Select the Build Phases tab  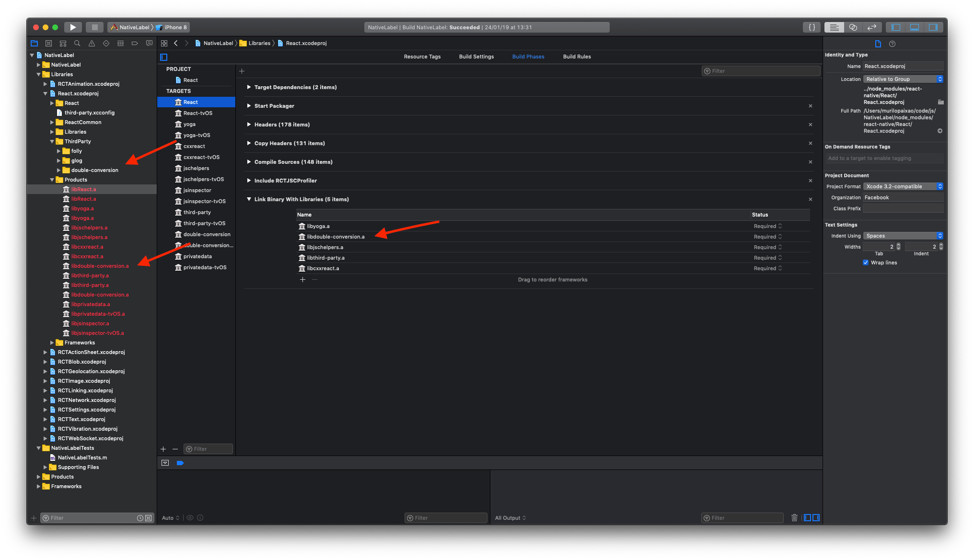528,57
